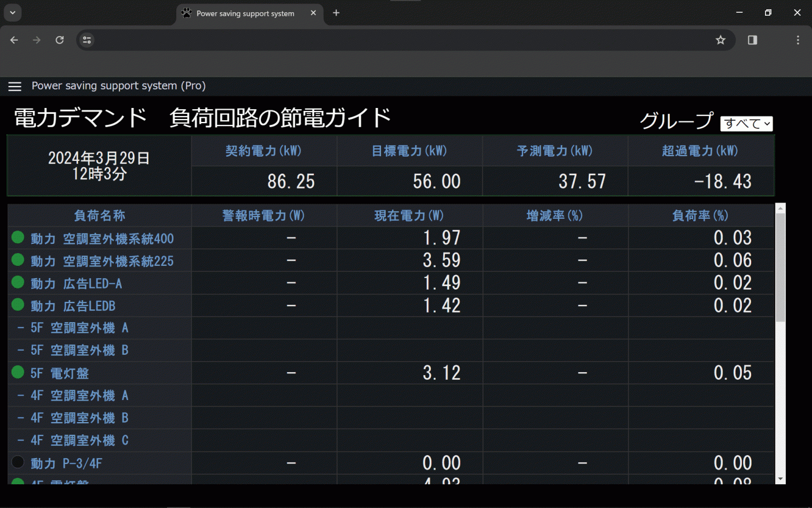Toggle the browser side panel
Screen dimensions: 812x508
[x=752, y=40]
